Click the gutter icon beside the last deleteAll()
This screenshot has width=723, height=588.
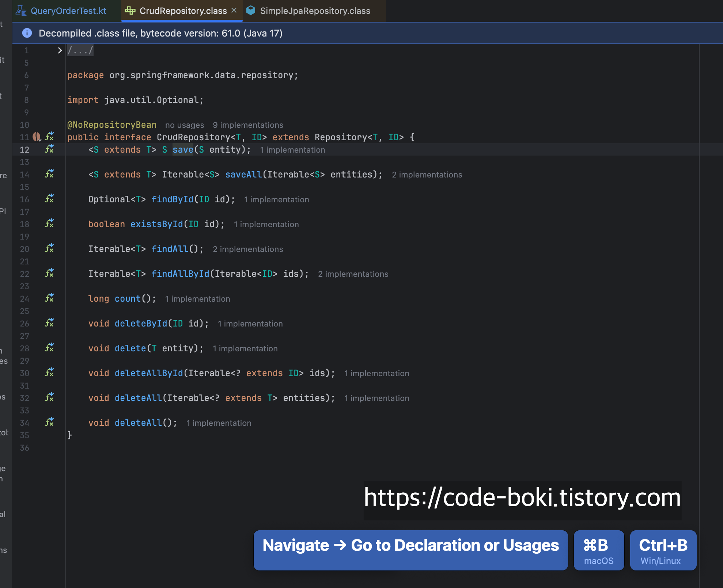click(49, 422)
